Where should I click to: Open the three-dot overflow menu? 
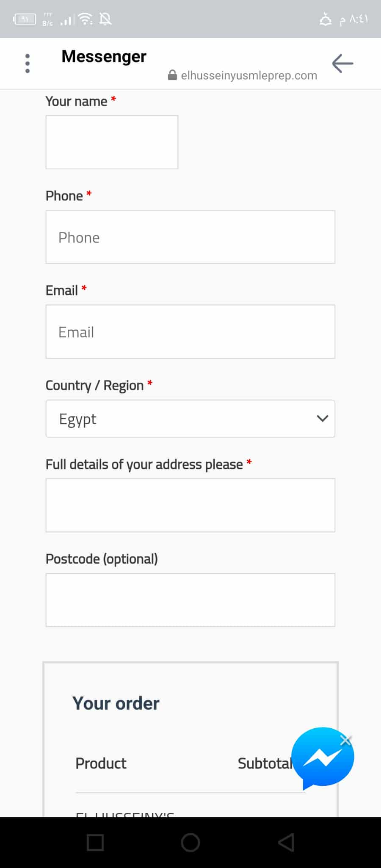coord(28,64)
